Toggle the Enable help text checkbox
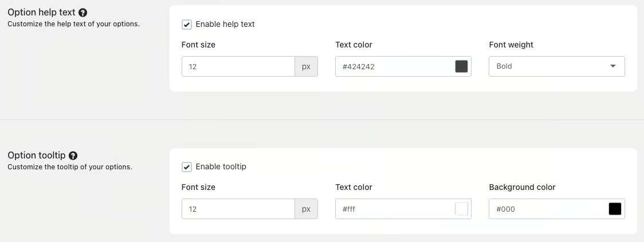The image size is (644, 242). click(187, 25)
